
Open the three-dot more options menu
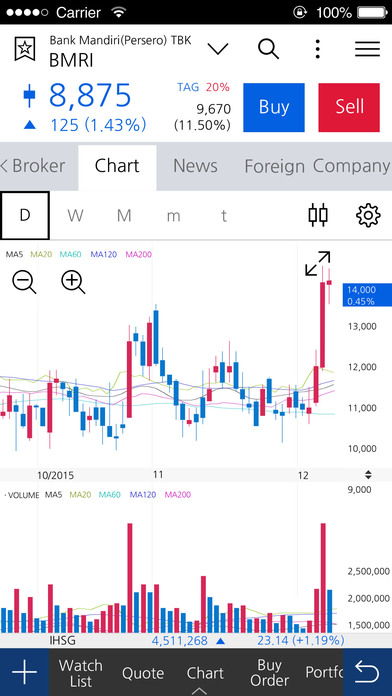pyautogui.click(x=317, y=49)
